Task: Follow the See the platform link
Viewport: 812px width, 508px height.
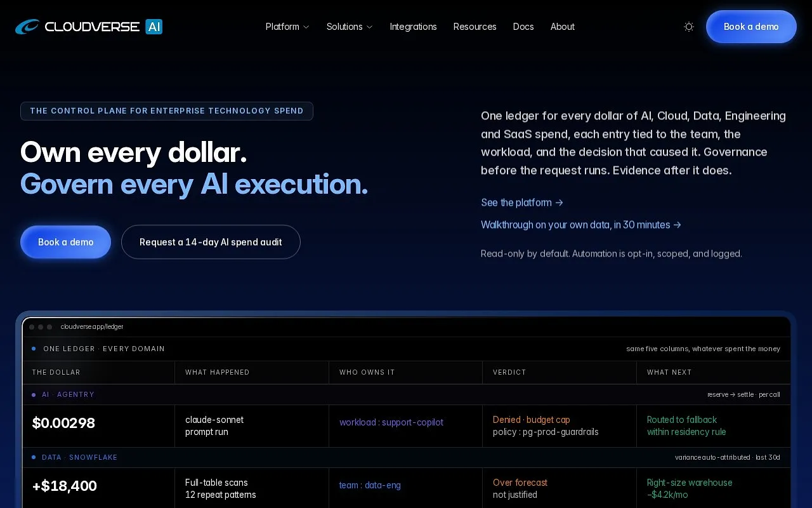Action: coord(522,203)
